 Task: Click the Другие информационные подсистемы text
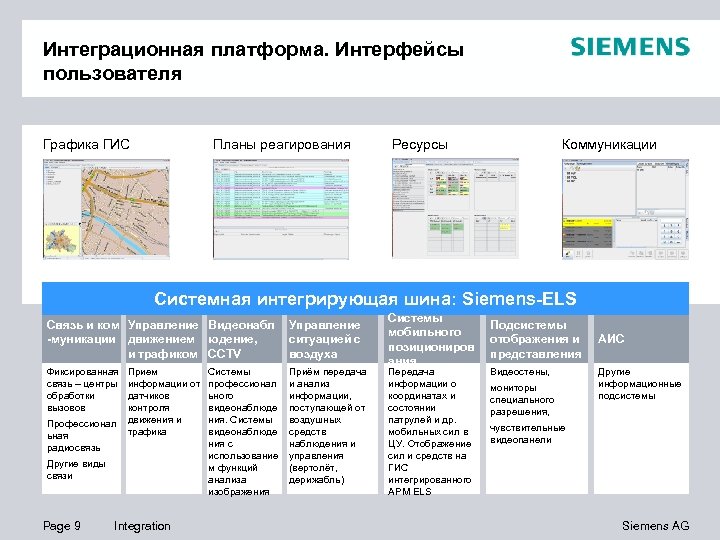[639, 383]
